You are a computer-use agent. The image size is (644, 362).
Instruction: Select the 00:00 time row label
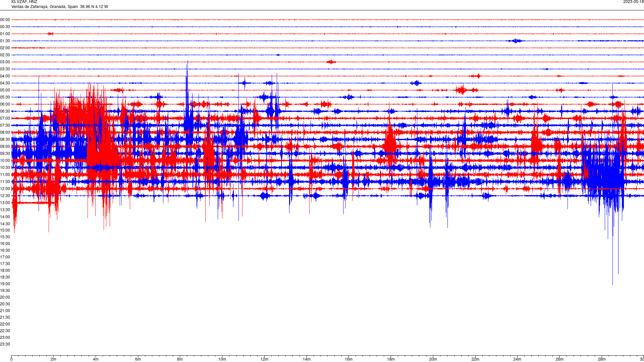[5, 20]
